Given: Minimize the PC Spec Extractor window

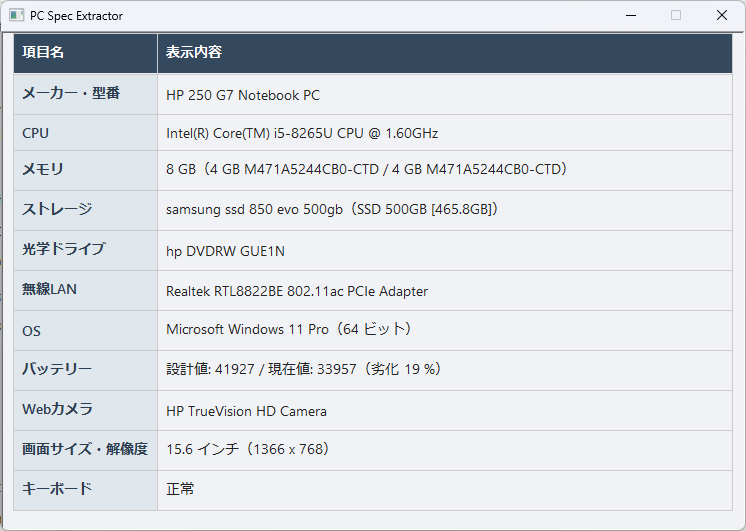Looking at the screenshot, I should 631,15.
